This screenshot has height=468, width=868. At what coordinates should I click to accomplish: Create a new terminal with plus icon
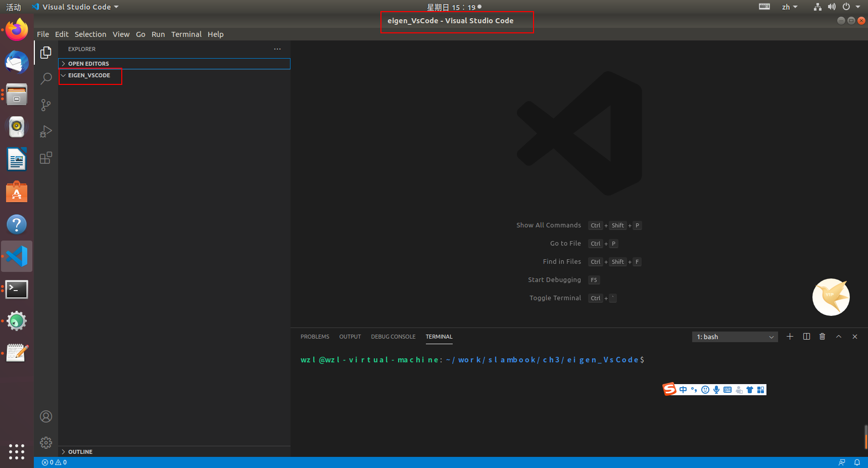[790, 337]
